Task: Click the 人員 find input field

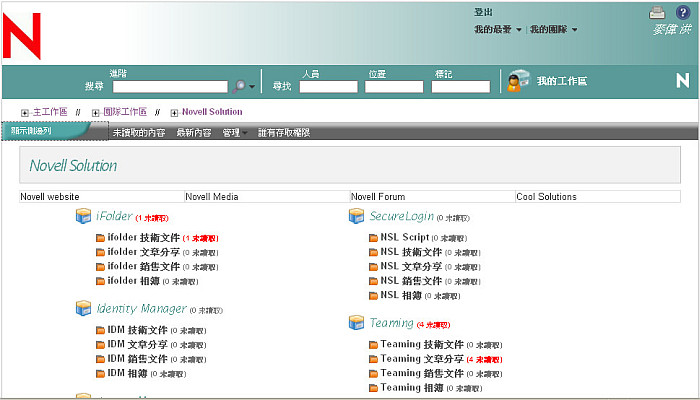Action: click(328, 87)
